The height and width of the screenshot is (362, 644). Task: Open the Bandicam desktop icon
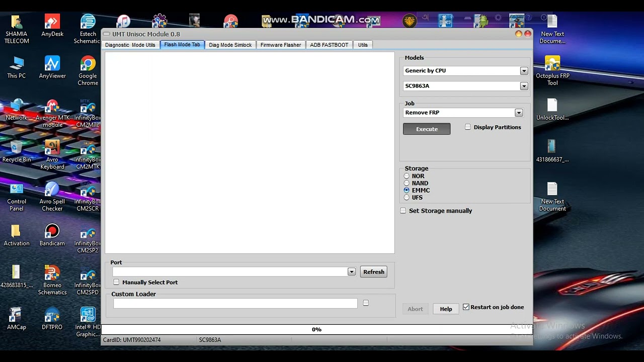coord(52,232)
